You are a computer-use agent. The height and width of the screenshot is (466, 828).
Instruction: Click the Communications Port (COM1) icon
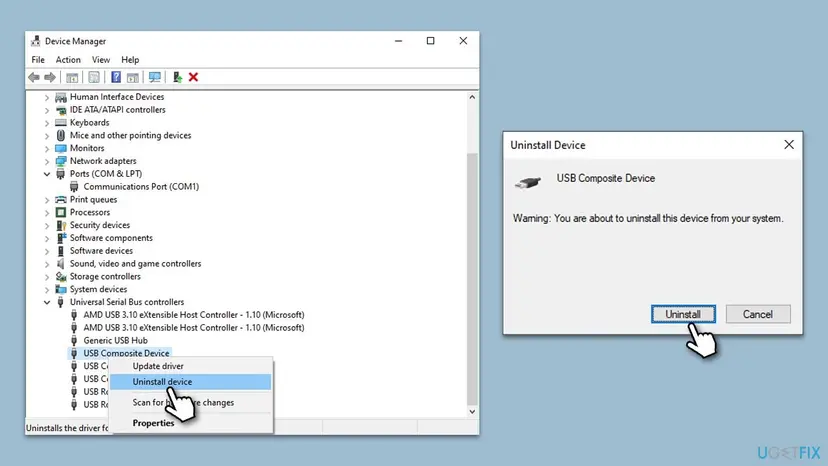coord(74,187)
